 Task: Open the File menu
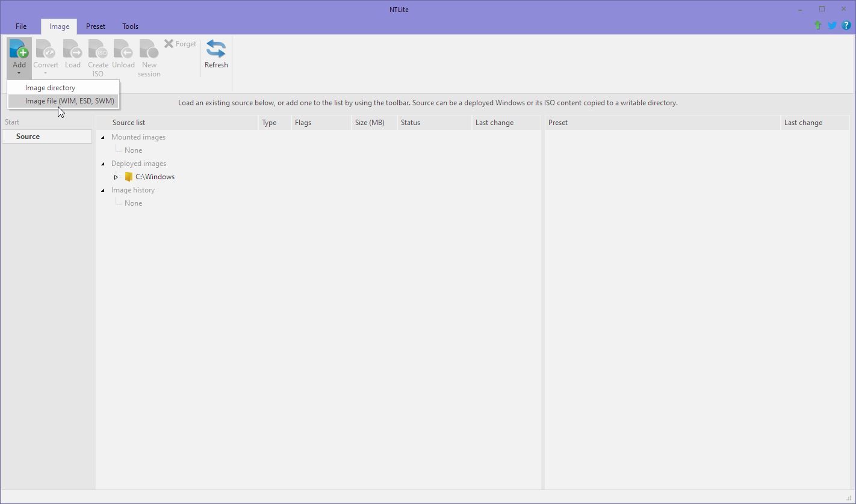21,26
